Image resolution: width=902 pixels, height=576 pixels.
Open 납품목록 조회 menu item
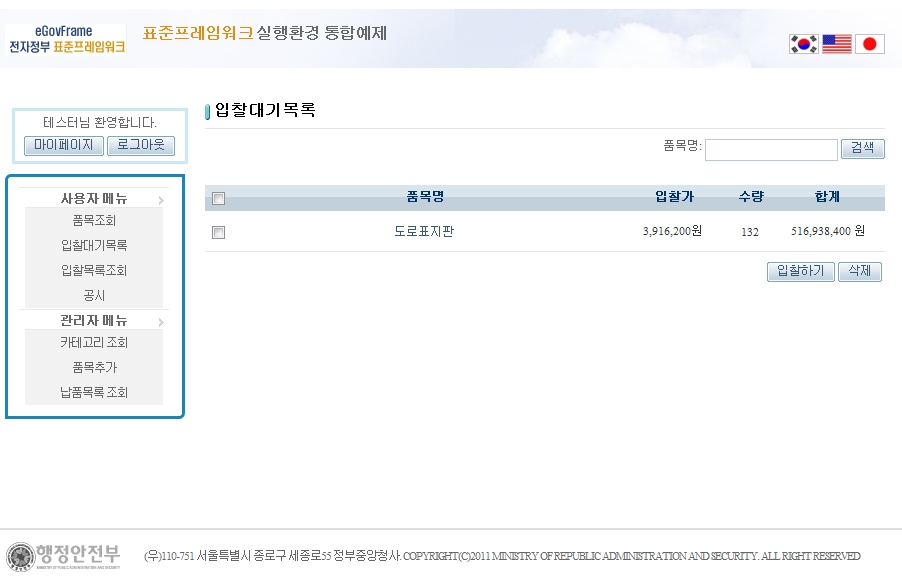point(94,392)
